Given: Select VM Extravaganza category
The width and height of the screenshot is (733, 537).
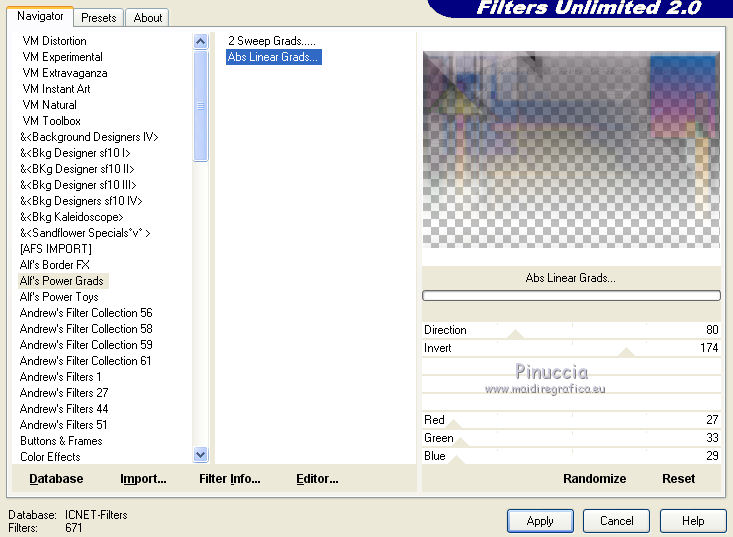Looking at the screenshot, I should click(65, 73).
